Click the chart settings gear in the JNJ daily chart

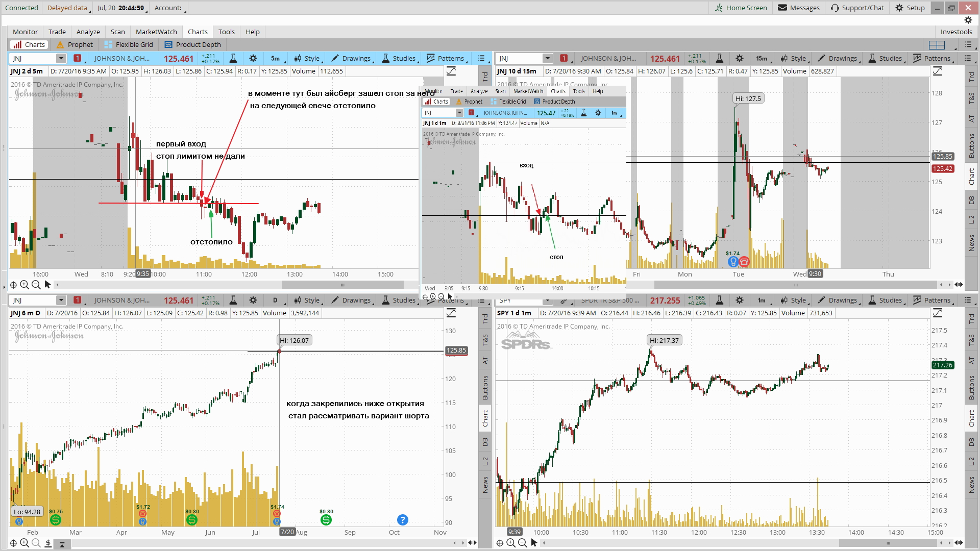tap(253, 300)
